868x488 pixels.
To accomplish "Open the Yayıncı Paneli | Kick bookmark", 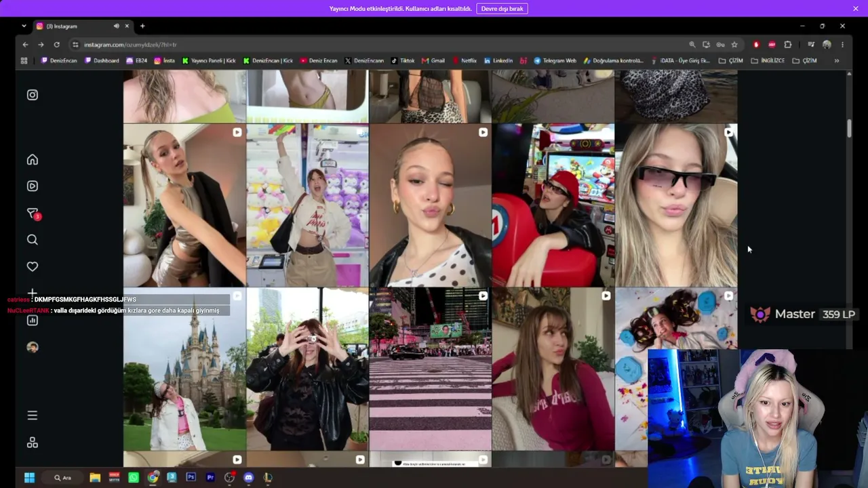I will coord(209,60).
